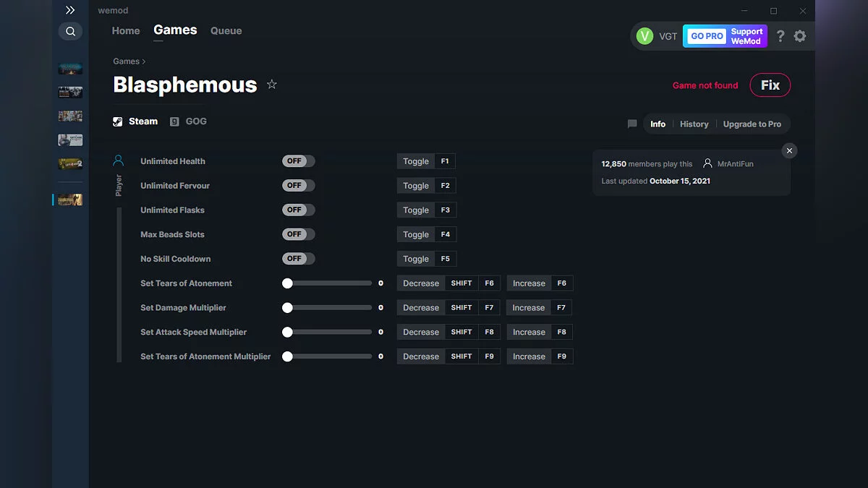This screenshot has width=868, height=488.
Task: Favorite Blasphemous with the star icon
Action: (x=272, y=85)
